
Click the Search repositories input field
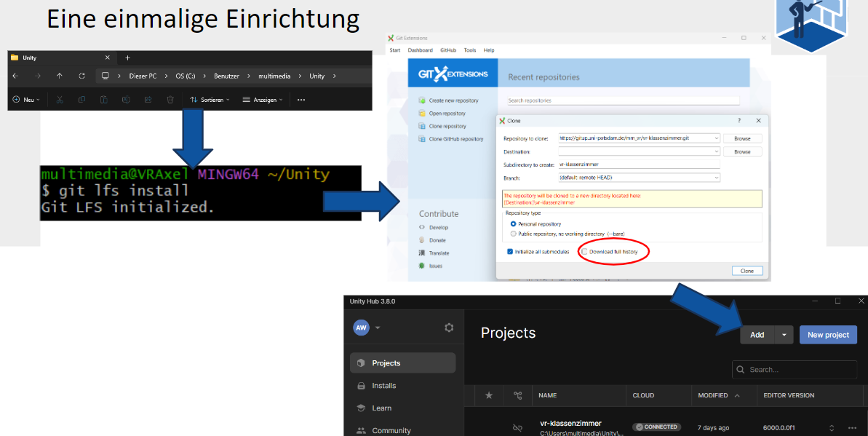coord(623,100)
